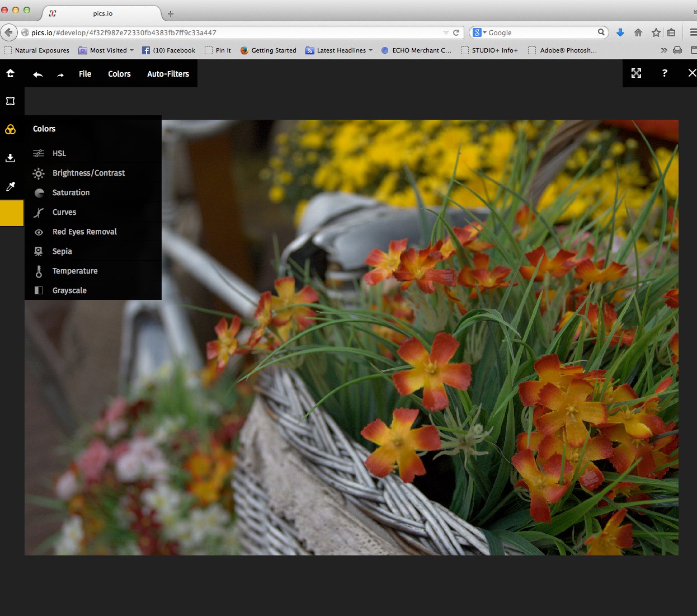This screenshot has height=616, width=697.
Task: Click the Red Eyes eye icon
Action: (x=39, y=232)
